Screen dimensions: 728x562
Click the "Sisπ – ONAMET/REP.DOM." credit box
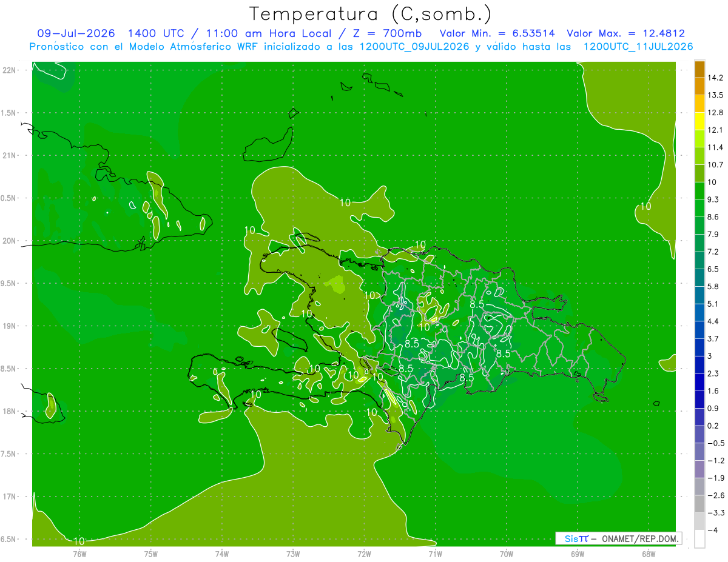[618, 538]
